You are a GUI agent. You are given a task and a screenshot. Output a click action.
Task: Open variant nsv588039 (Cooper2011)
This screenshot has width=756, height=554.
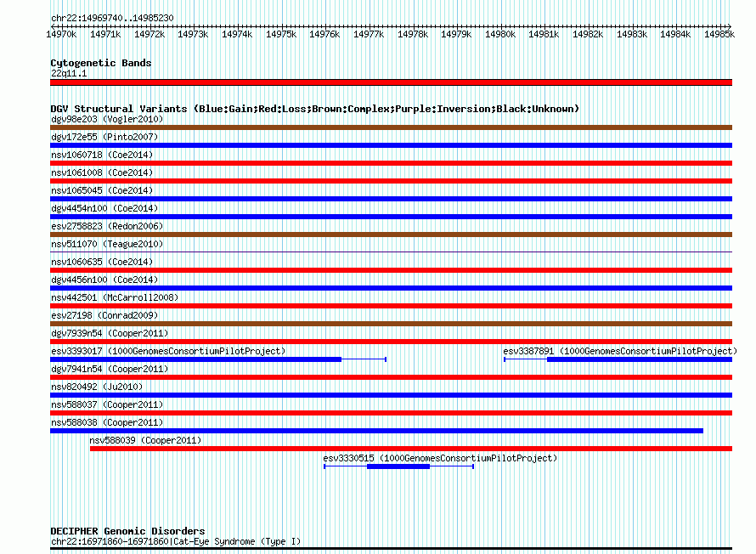(145, 440)
